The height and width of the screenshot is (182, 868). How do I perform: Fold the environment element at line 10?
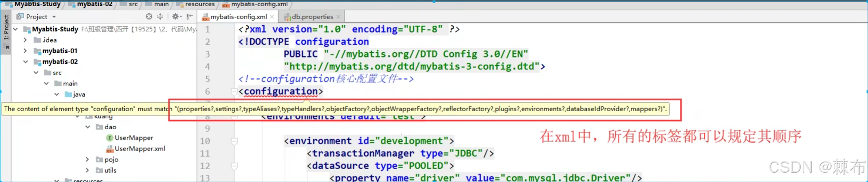pos(234,141)
